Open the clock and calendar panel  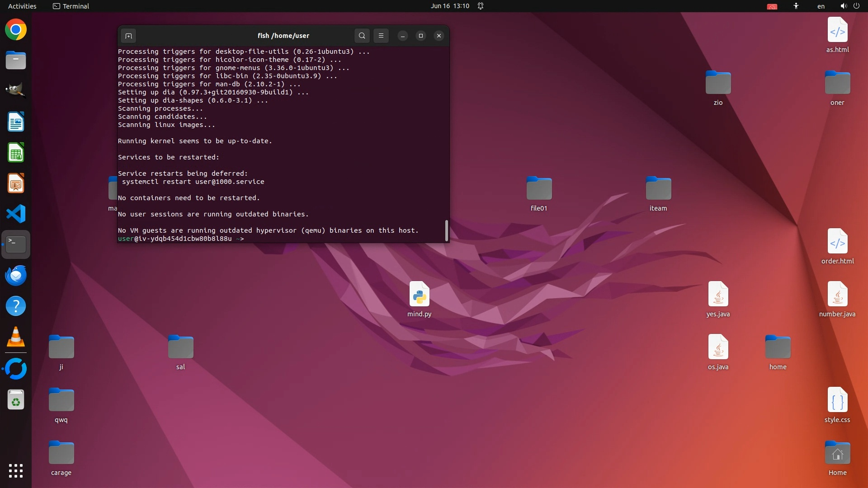tap(450, 6)
